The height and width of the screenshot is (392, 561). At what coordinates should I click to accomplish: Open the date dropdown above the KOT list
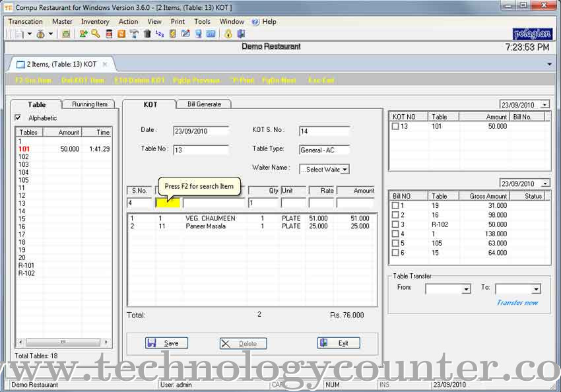545,105
